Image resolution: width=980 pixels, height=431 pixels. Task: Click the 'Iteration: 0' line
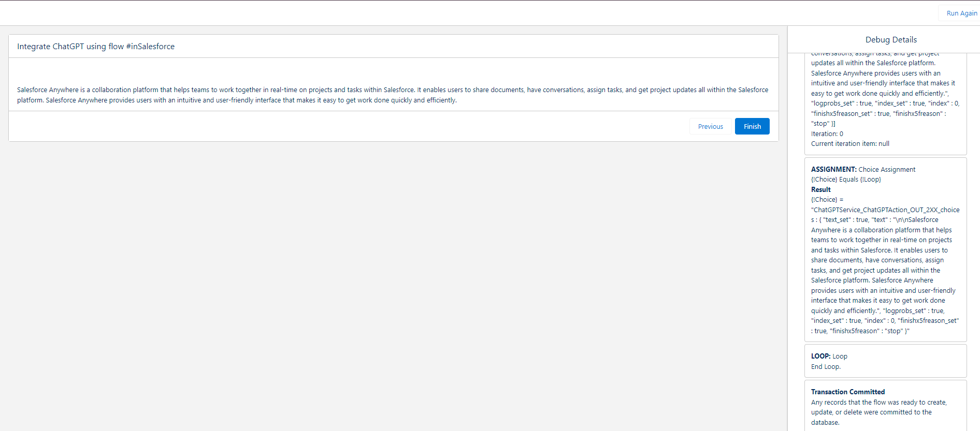click(827, 134)
